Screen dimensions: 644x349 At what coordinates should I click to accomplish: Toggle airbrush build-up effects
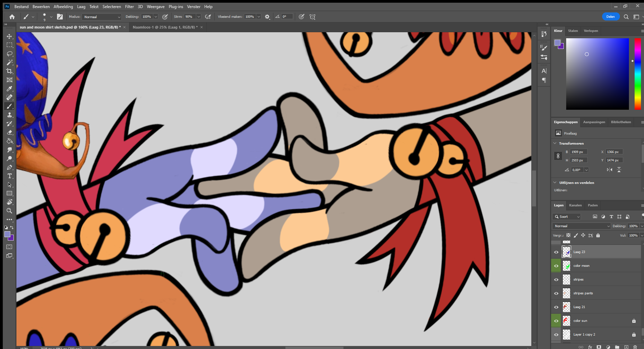pos(208,17)
